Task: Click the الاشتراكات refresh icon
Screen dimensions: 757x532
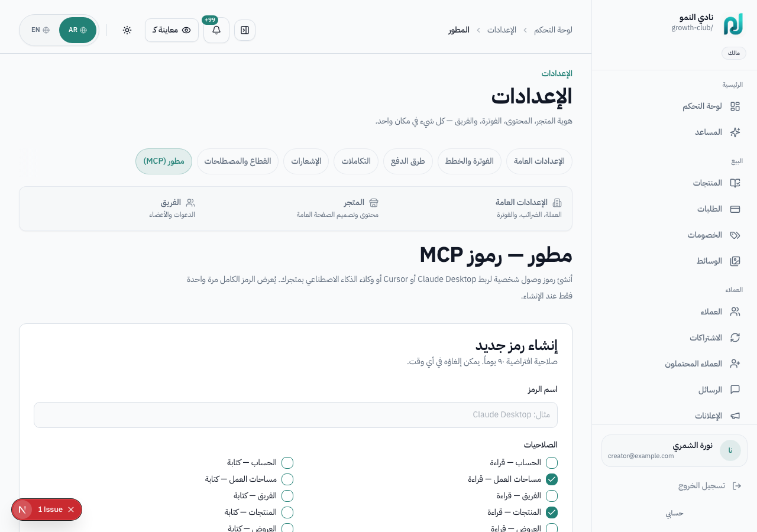Action: tap(735, 338)
